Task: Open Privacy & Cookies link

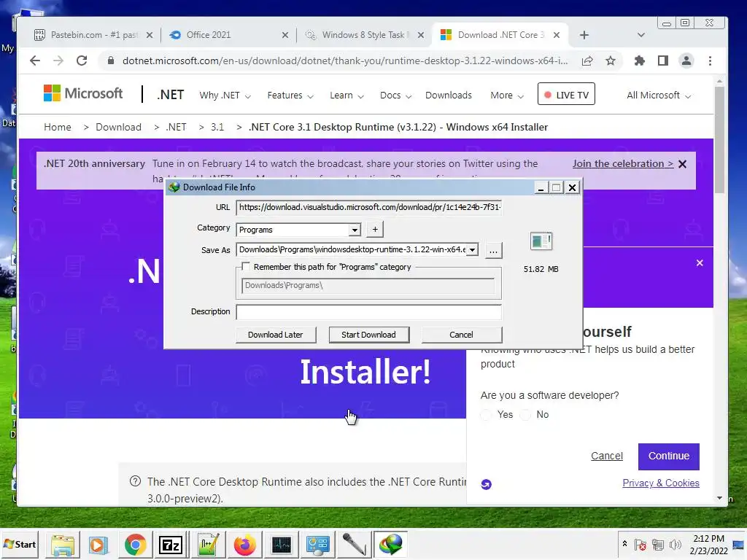Action: (x=661, y=483)
